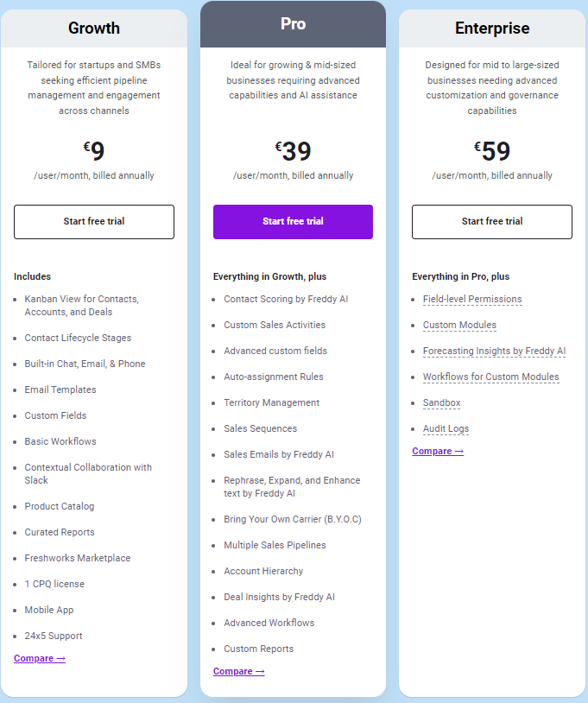Open Compare link under Enterprise plan
The width and height of the screenshot is (588, 703).
click(438, 452)
